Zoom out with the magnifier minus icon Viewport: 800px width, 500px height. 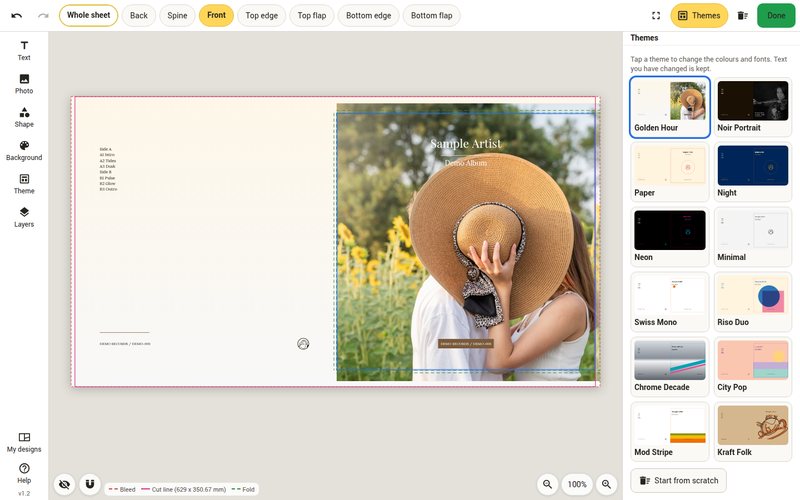click(547, 484)
